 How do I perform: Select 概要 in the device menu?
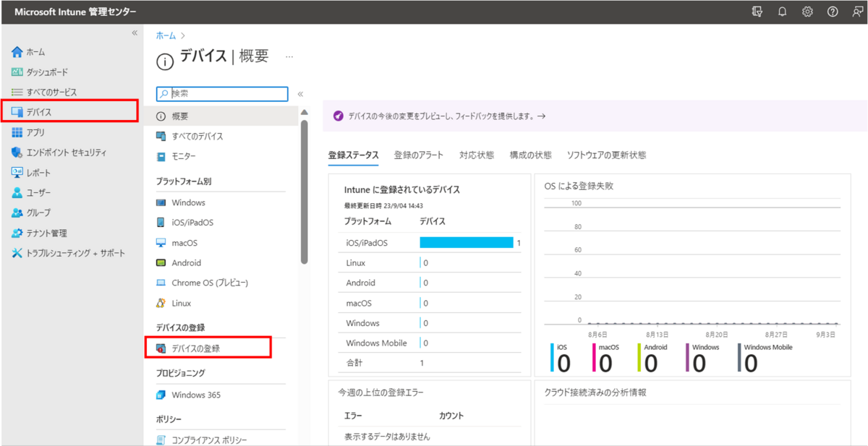click(221, 116)
